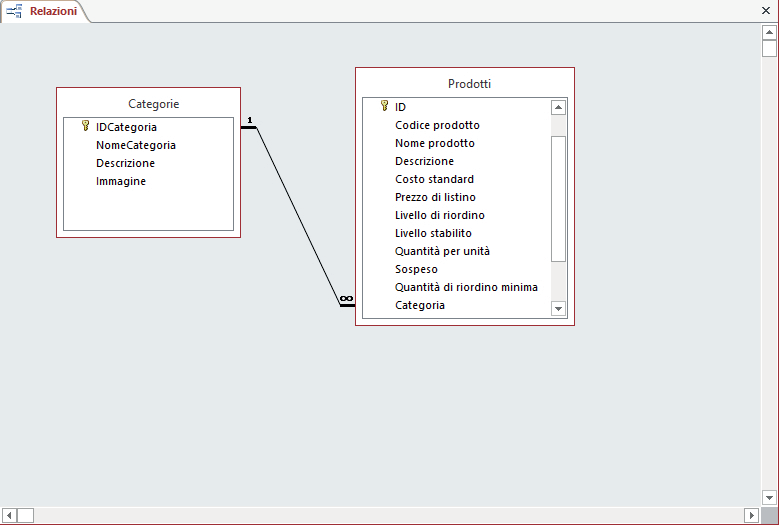
Task: Select the Immagine field in Categorie
Action: [x=121, y=181]
